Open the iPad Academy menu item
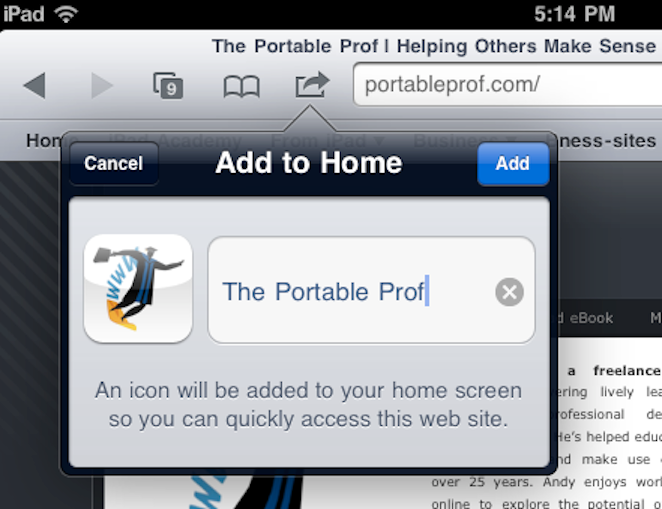Viewport: 662px width, 509px height. coord(174,141)
